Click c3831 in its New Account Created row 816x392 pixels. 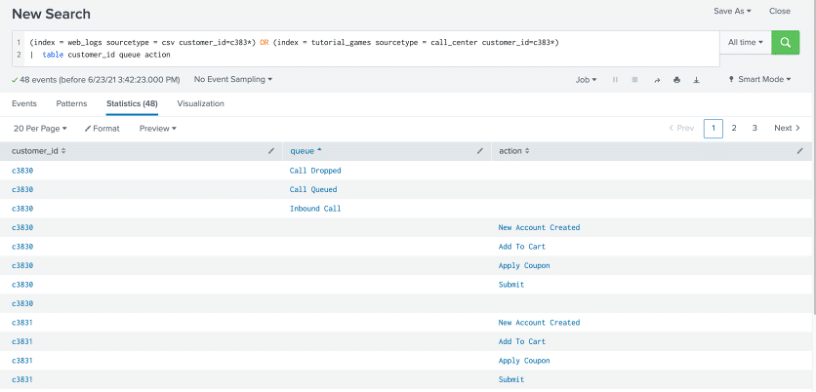(22, 323)
